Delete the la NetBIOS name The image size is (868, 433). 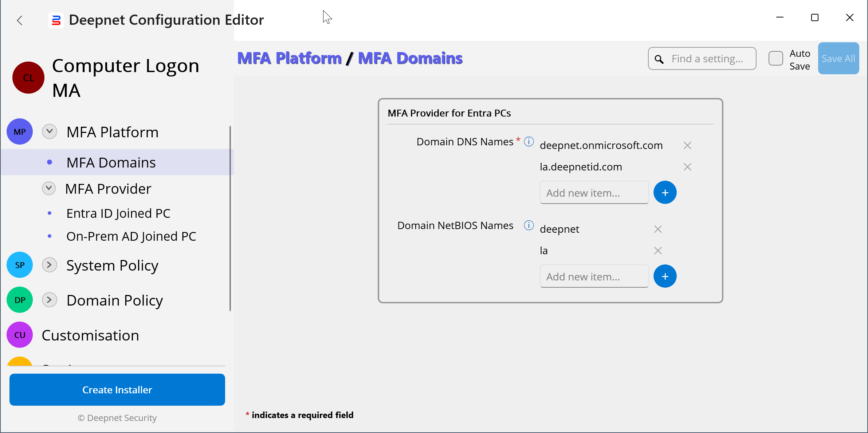click(657, 251)
